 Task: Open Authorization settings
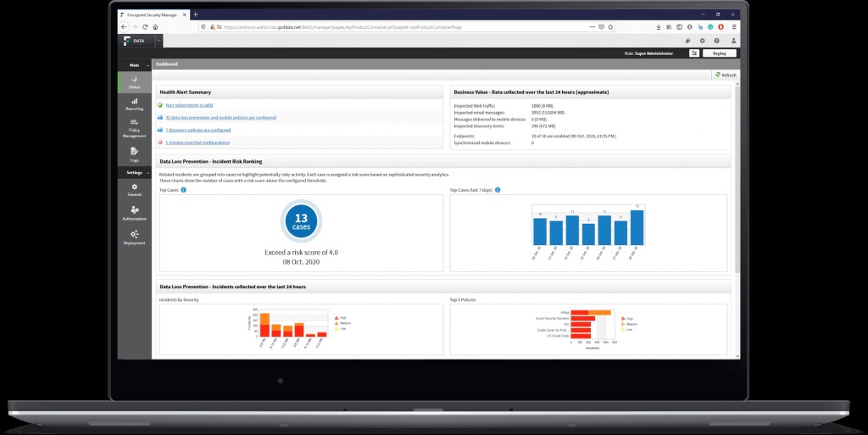tap(134, 213)
